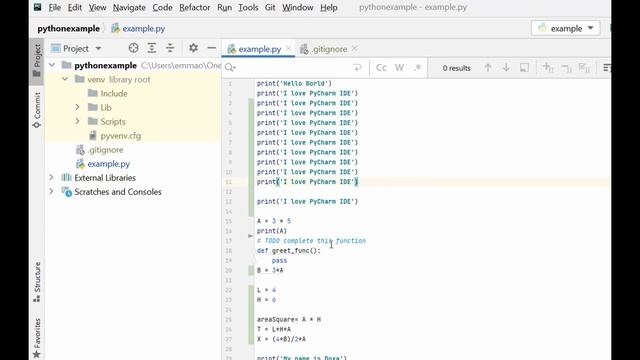The image size is (640, 360).
Task: Open the Tools menu
Action: point(248,7)
